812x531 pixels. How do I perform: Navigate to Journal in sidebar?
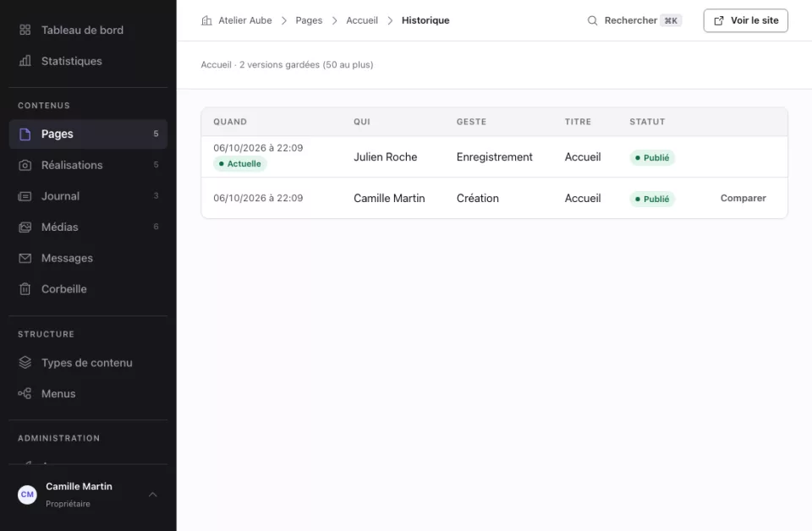point(88,196)
